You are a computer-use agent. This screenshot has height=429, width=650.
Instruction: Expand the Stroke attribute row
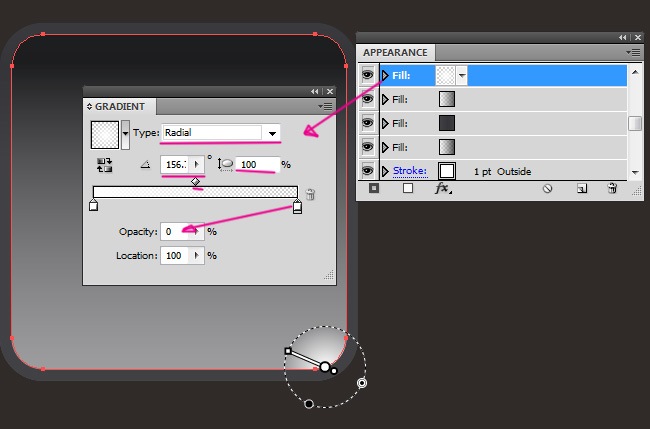(385, 171)
